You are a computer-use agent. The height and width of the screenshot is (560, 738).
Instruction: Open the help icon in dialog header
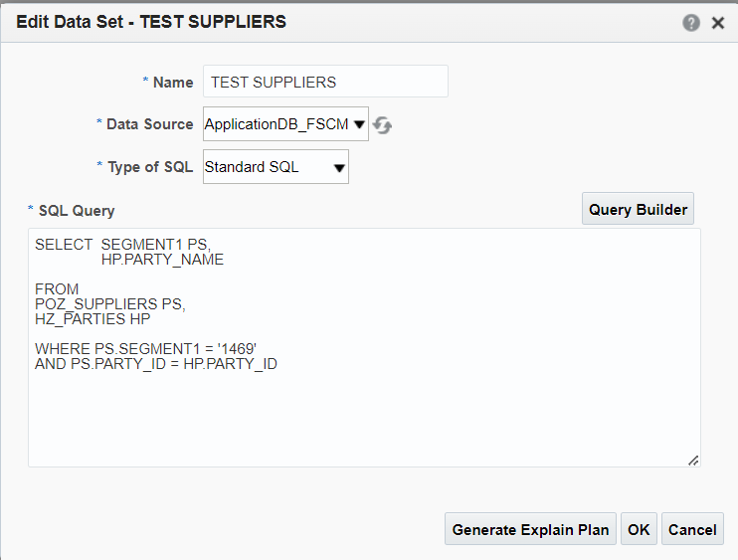pos(691,23)
